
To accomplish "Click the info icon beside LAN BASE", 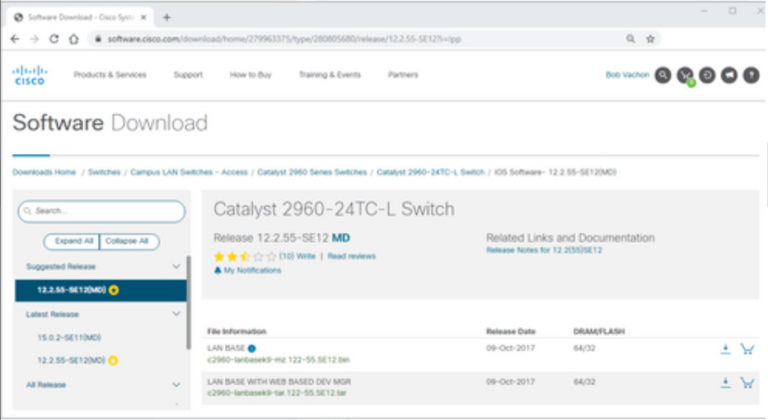I will tap(252, 348).
